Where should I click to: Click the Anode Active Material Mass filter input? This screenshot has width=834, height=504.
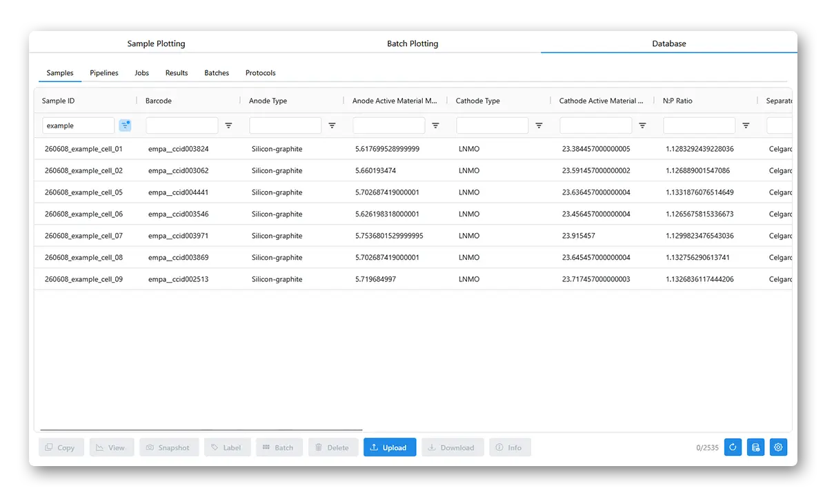coord(389,125)
